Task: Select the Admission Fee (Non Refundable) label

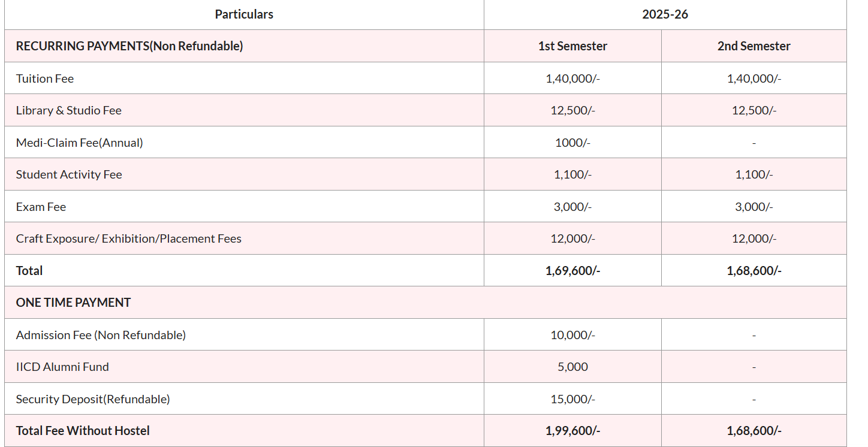Action: 101,335
